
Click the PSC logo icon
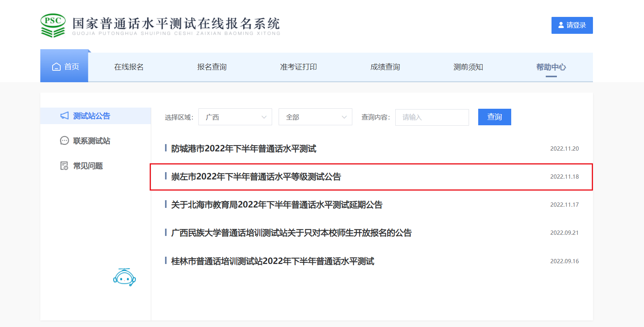coord(53,25)
